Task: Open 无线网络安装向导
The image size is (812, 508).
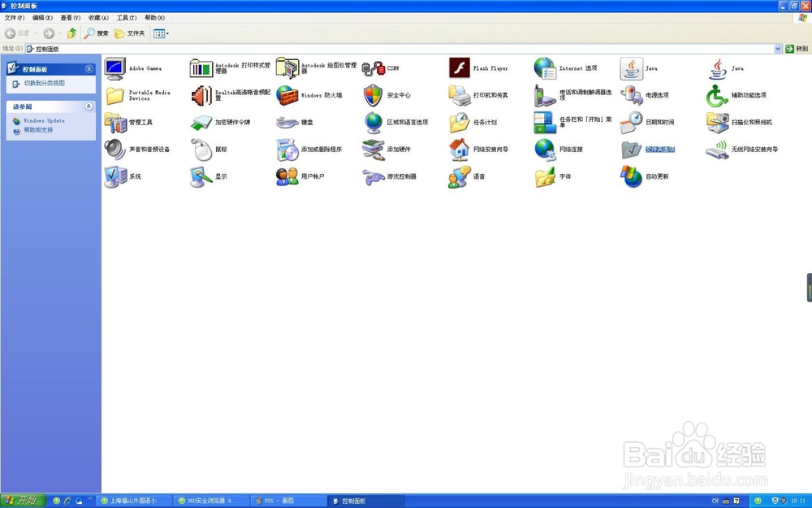Action: [x=742, y=150]
